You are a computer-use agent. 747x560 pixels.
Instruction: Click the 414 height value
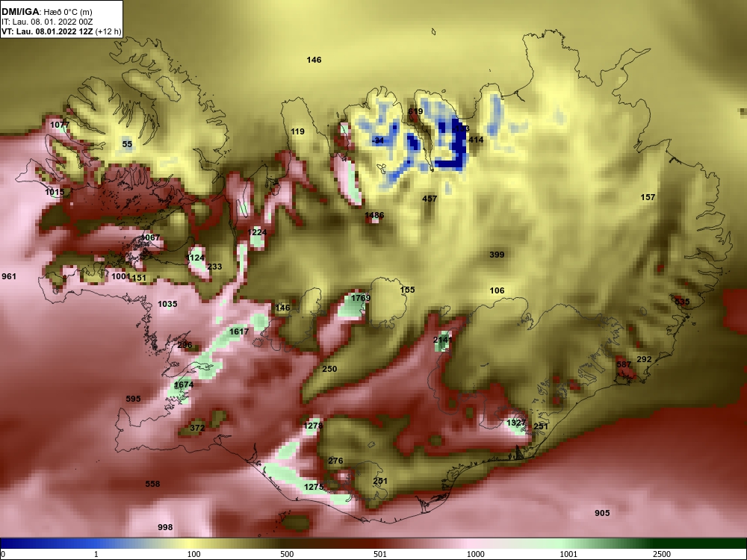[x=476, y=140]
